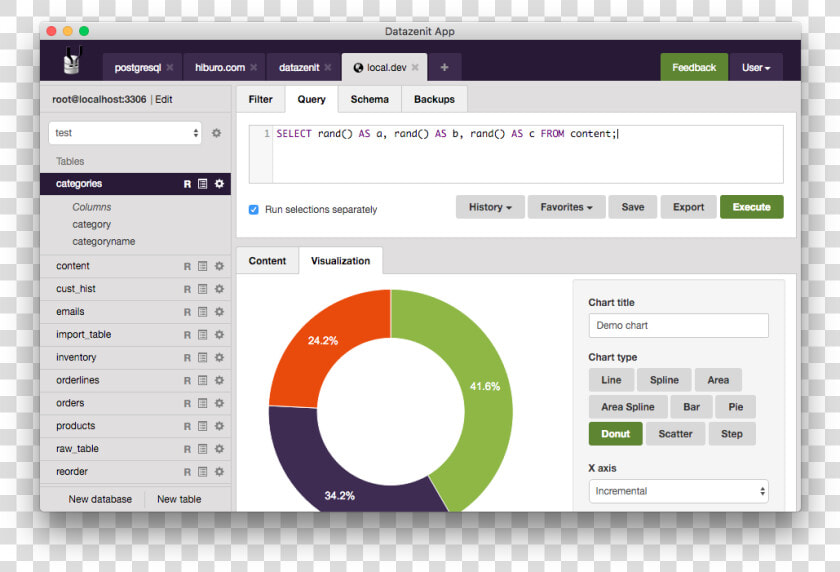Open the Filter tab
The width and height of the screenshot is (840, 572).
click(260, 100)
